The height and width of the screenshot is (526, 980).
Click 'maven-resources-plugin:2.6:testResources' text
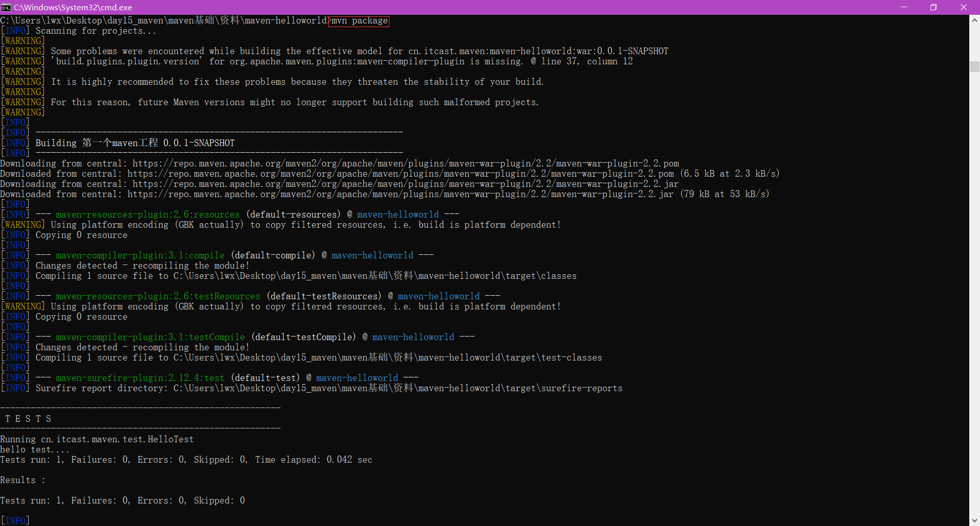[x=158, y=296]
